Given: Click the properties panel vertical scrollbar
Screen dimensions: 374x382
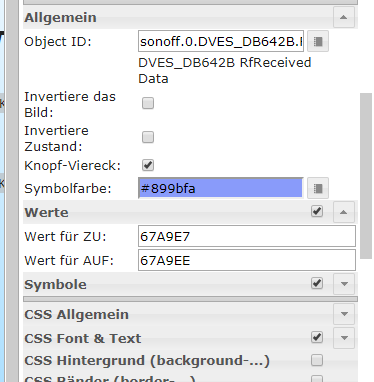Looking at the screenshot, I should click(x=366, y=176).
